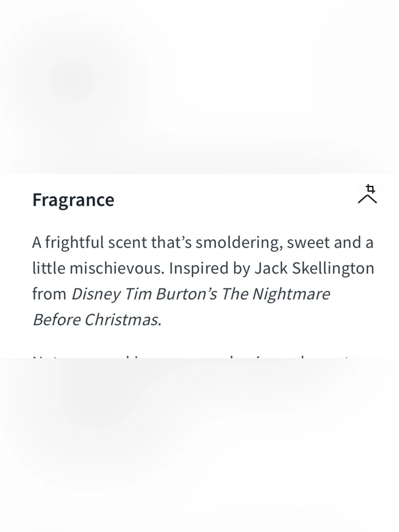
Task: Click the word little starting the second line
Action: tap(48, 268)
